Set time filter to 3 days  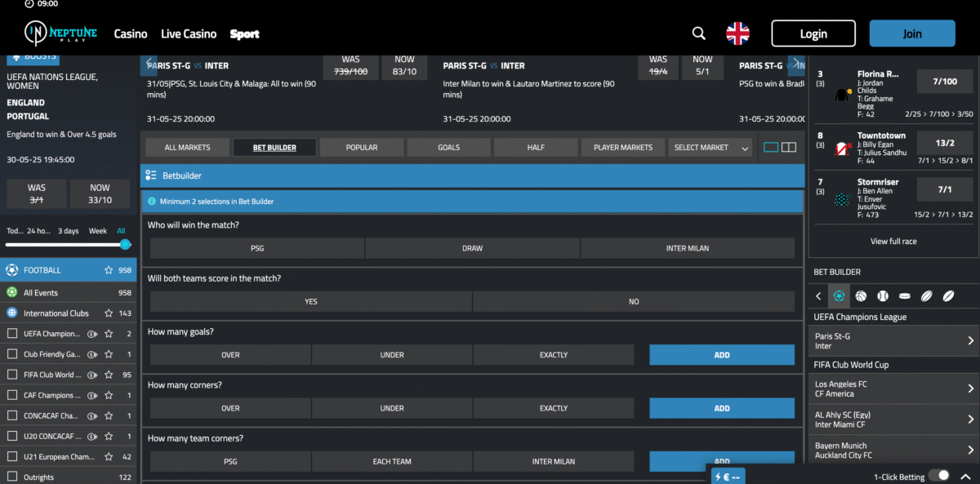click(x=69, y=231)
